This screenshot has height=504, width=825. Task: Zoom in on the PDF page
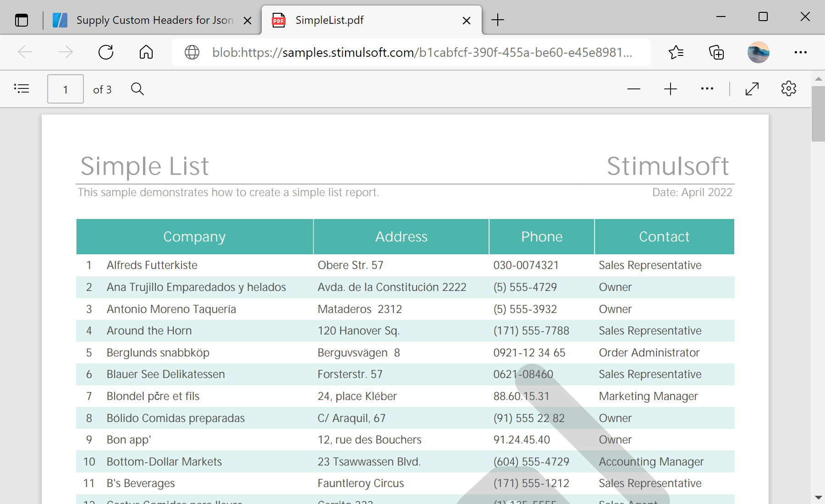tap(671, 88)
